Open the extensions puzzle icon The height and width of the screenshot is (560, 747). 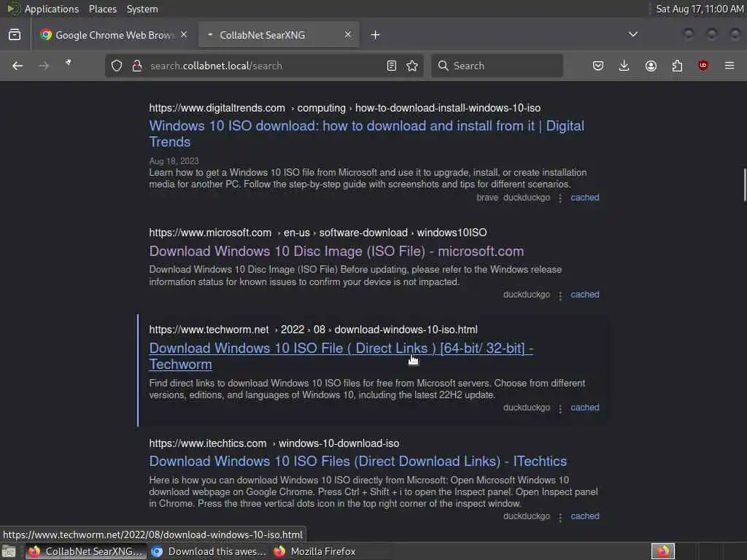click(x=677, y=66)
